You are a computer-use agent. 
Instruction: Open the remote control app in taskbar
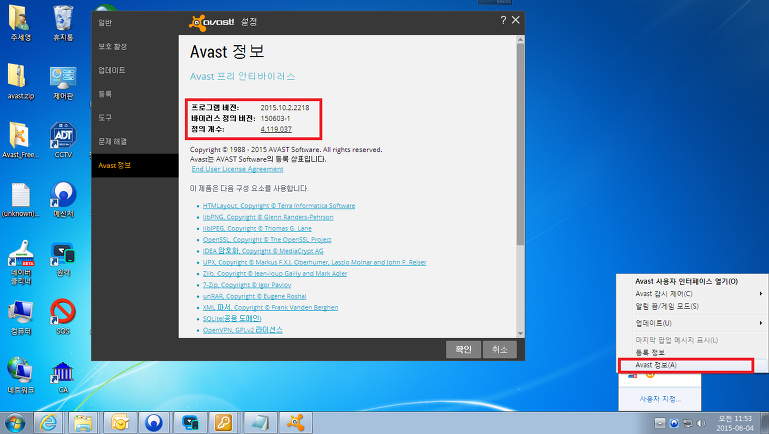click(x=189, y=423)
